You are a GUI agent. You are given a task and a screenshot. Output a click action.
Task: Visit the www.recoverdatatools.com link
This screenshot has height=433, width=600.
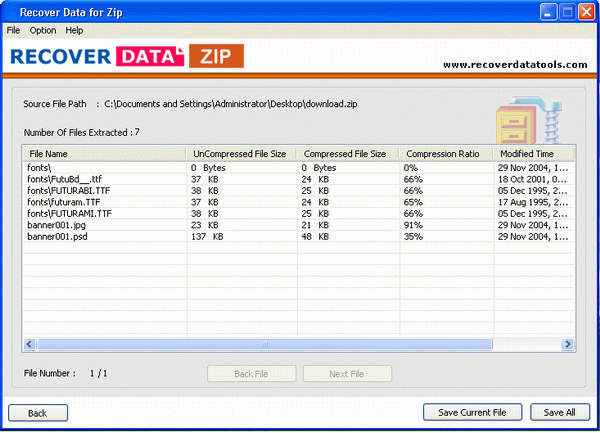tap(514, 64)
